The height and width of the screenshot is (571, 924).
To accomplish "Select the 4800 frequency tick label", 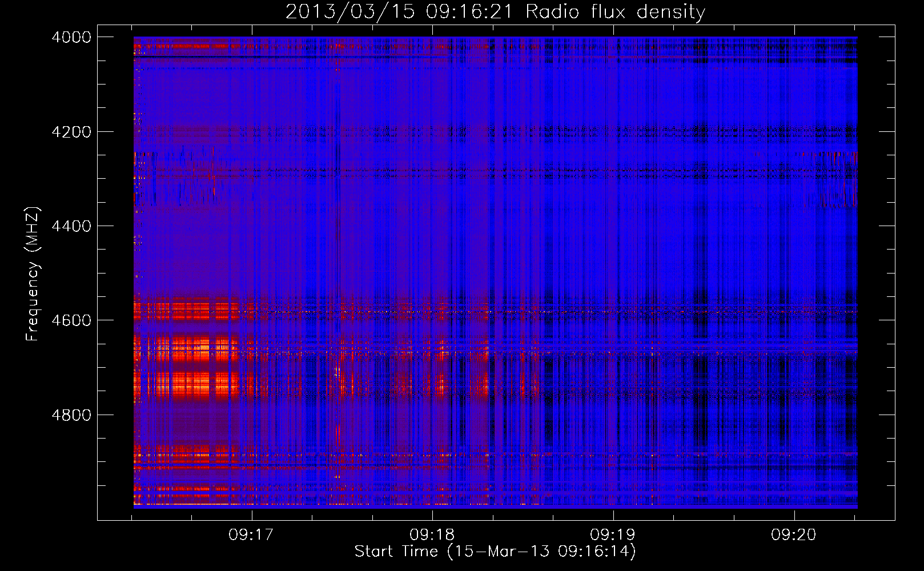I will coord(71,415).
